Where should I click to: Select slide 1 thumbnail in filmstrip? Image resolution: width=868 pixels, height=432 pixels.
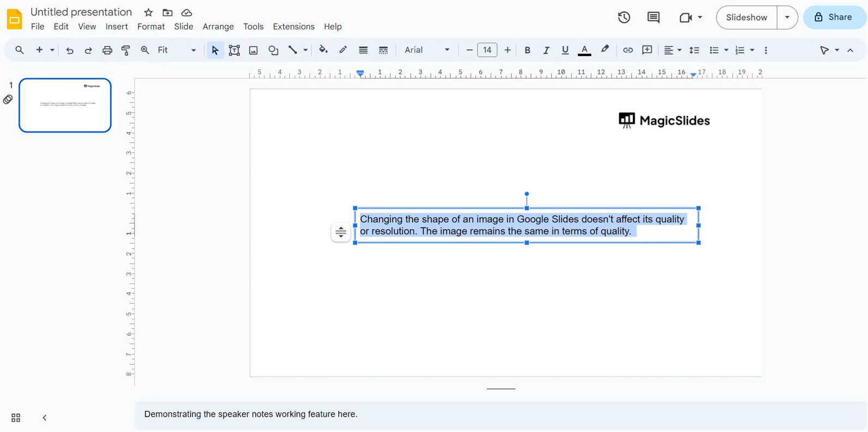[x=65, y=105]
